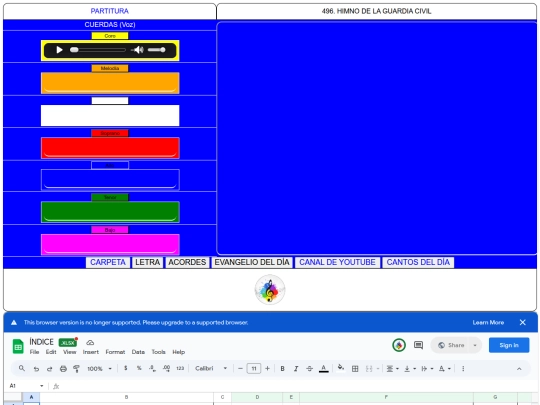Play the Coro audio track
The width and height of the screenshot is (540, 405).
59,50
